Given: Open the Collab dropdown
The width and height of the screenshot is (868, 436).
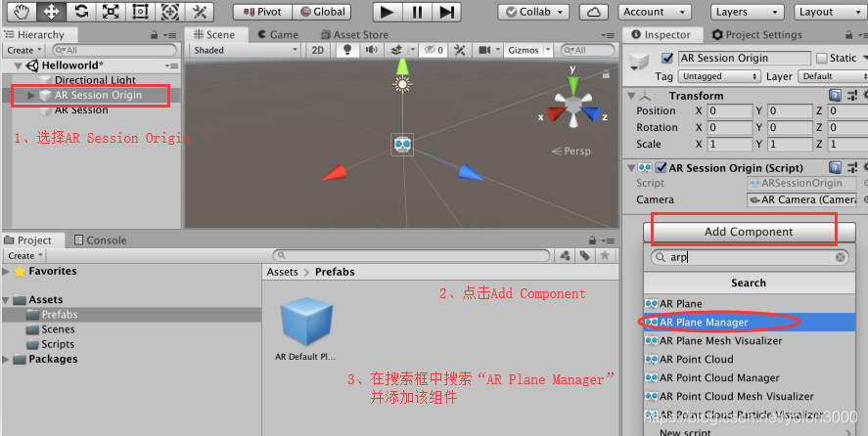Looking at the screenshot, I should point(533,12).
